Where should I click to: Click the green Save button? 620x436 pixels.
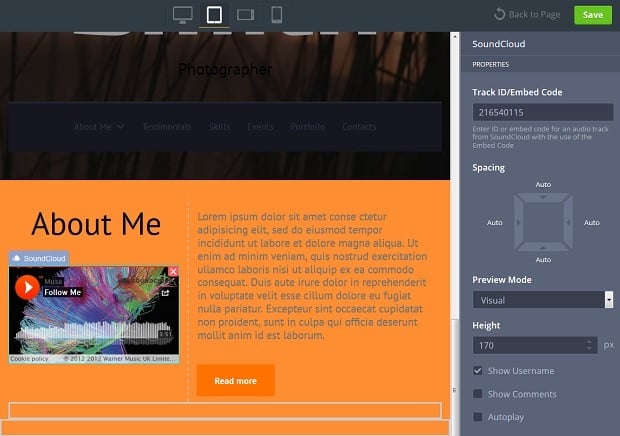(x=592, y=15)
